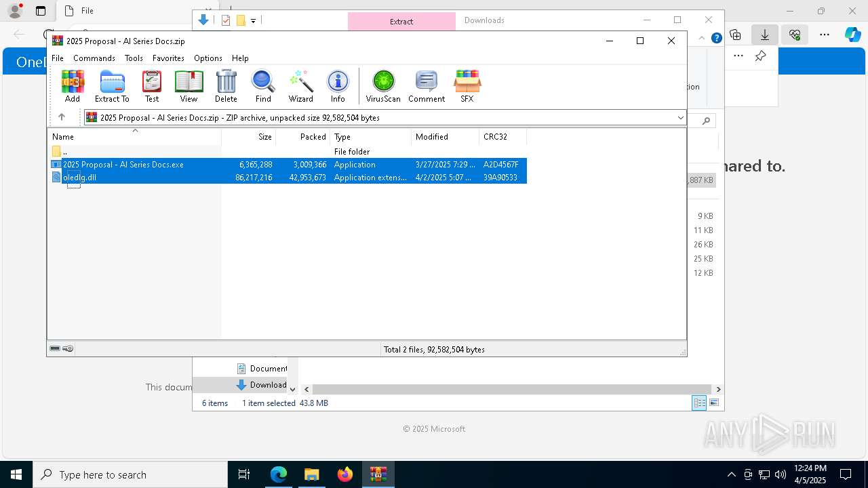868x488 pixels.
Task: Open the Find magnifier tool
Action: (x=263, y=86)
